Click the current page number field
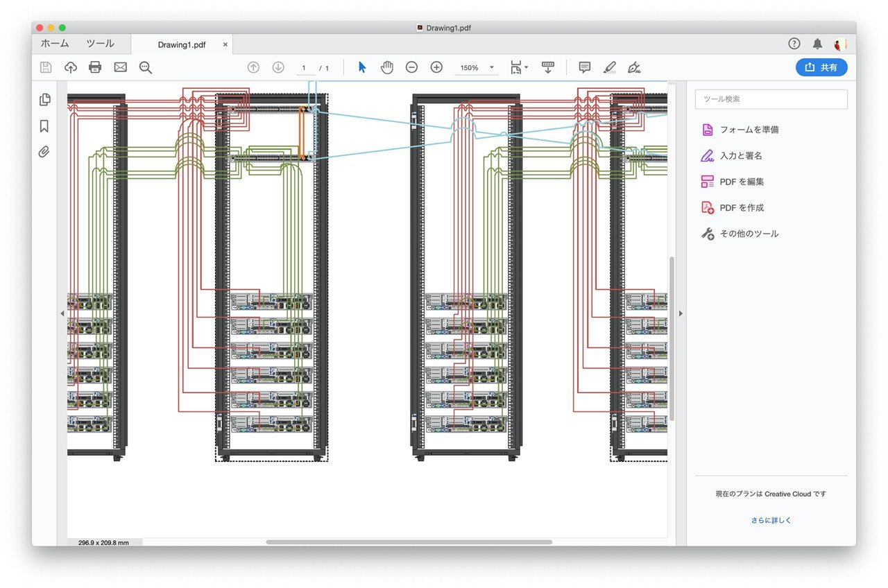Image resolution: width=888 pixels, height=588 pixels. point(304,68)
